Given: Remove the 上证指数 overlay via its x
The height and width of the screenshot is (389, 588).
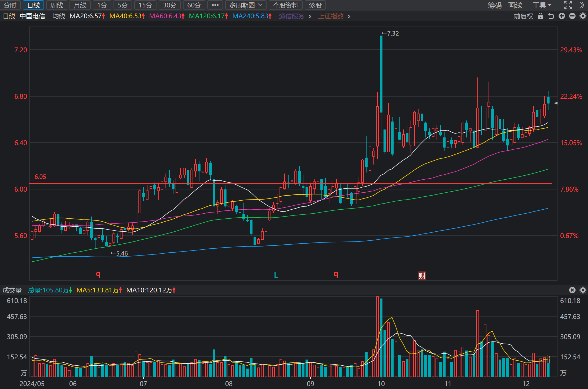Looking at the screenshot, I should [x=349, y=16].
